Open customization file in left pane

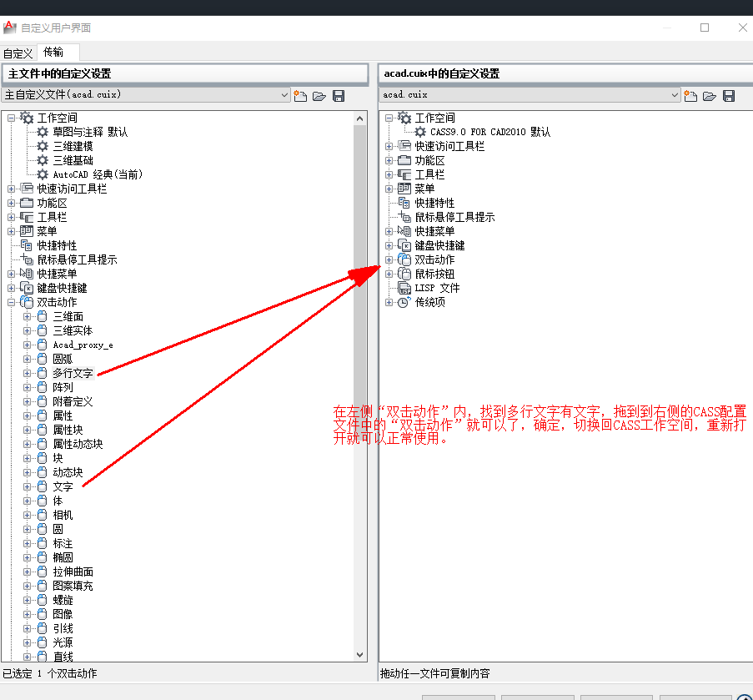coord(319,96)
